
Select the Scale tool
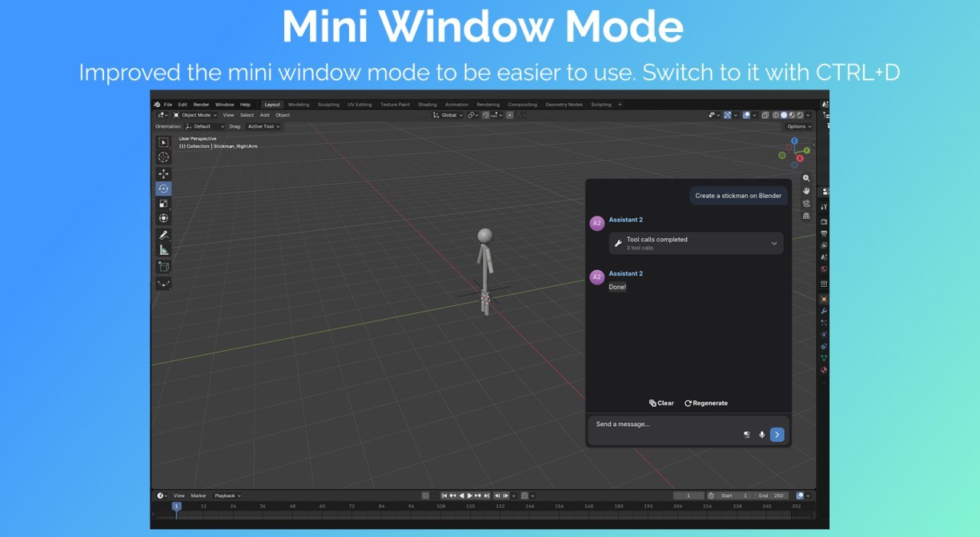pos(163,203)
